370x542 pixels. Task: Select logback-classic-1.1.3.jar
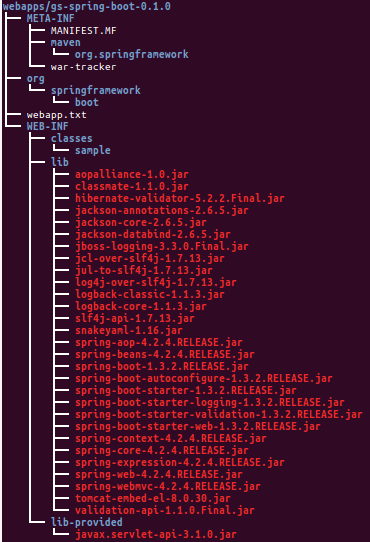click(150, 295)
